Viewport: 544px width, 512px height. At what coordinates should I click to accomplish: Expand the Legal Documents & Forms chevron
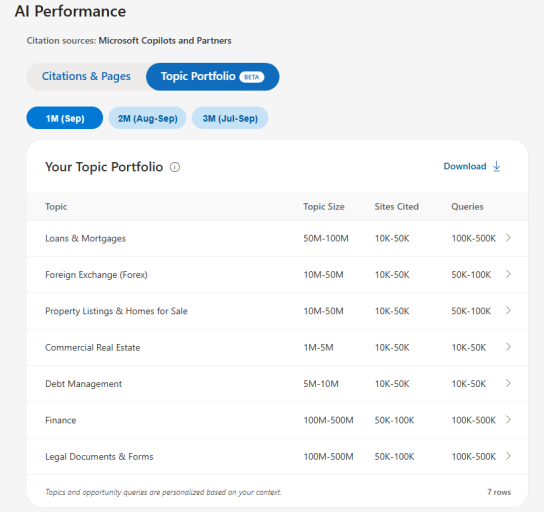[x=508, y=456]
